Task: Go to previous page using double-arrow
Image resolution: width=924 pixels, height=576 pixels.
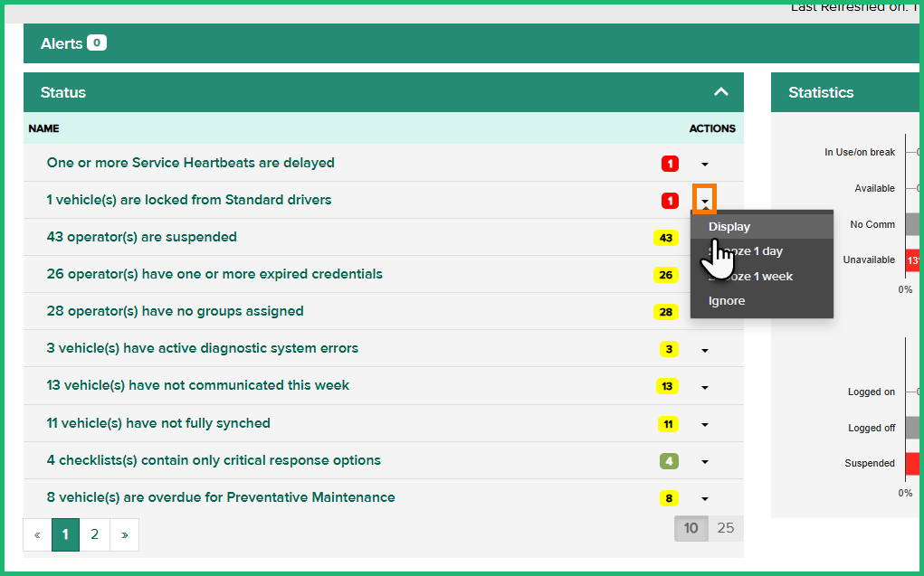Action: click(37, 534)
